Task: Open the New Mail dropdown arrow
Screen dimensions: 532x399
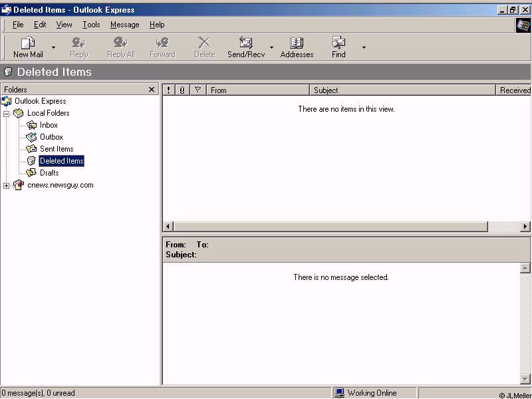Action: [x=54, y=48]
